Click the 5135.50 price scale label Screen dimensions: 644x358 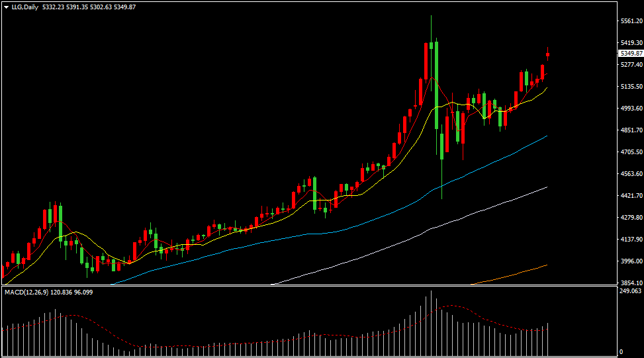632,87
